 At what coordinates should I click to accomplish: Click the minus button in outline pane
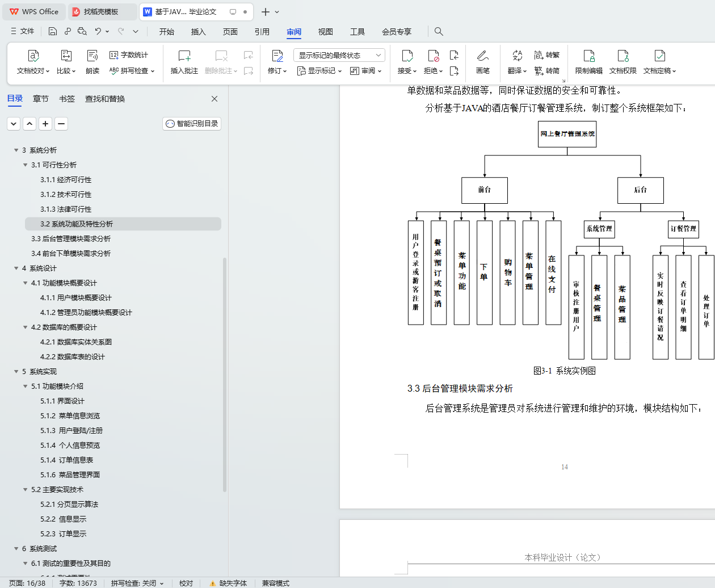[x=61, y=123]
